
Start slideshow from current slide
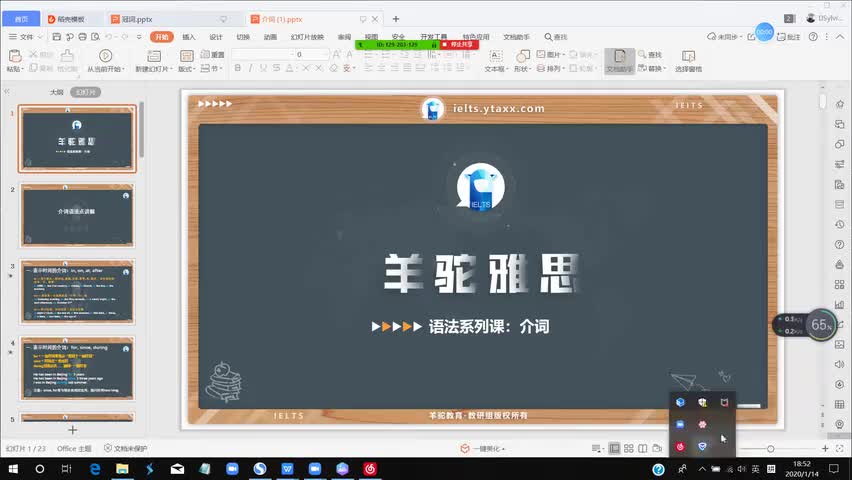tap(105, 55)
